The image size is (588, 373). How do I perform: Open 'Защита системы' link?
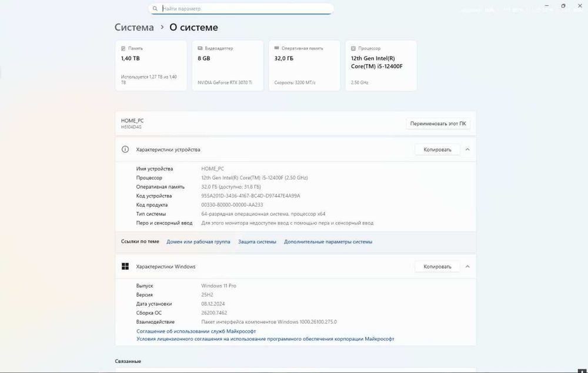point(258,242)
